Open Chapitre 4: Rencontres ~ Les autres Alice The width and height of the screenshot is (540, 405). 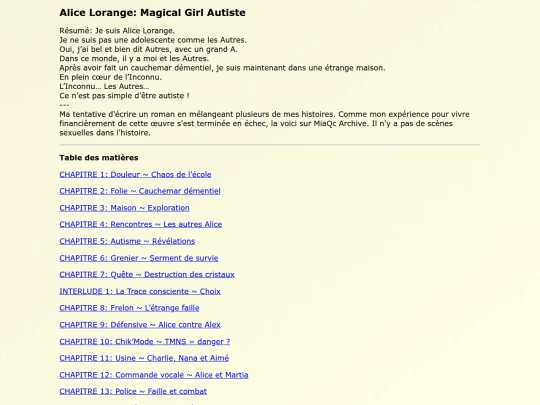[141, 224]
